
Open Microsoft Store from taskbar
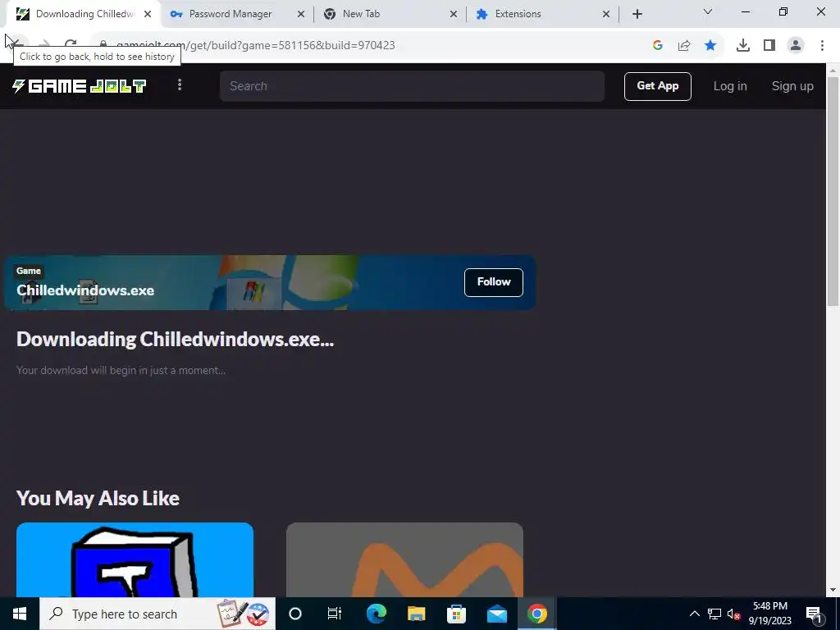point(456,614)
